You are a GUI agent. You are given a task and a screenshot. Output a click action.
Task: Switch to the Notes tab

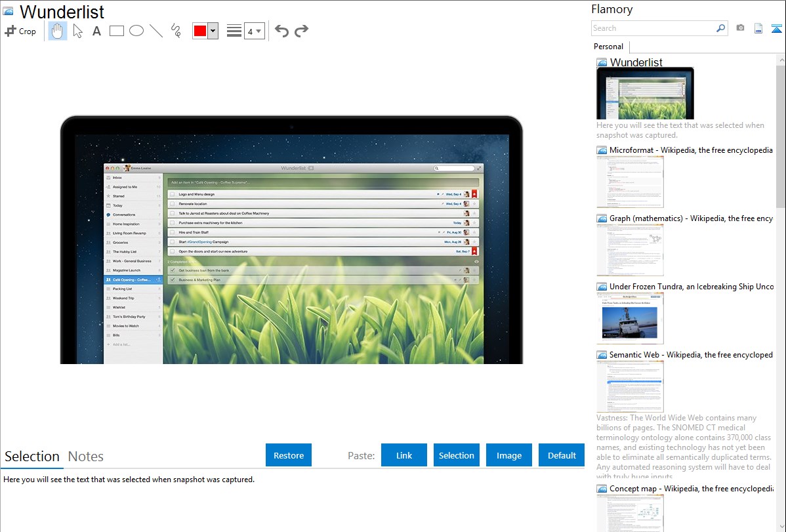point(86,457)
